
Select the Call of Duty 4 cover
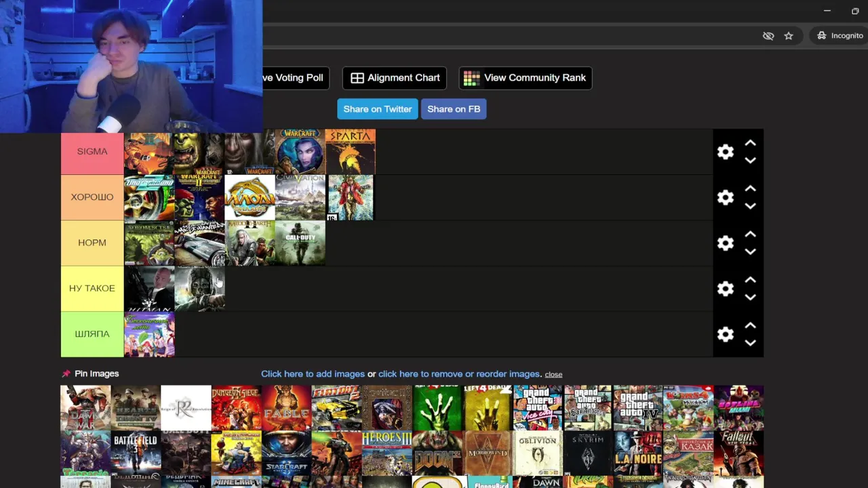pyautogui.click(x=300, y=243)
